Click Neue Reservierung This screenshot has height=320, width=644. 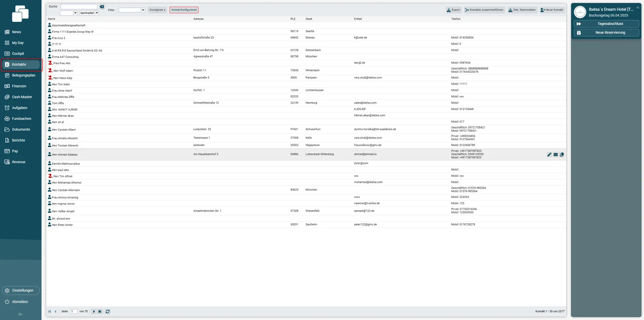(x=606, y=33)
